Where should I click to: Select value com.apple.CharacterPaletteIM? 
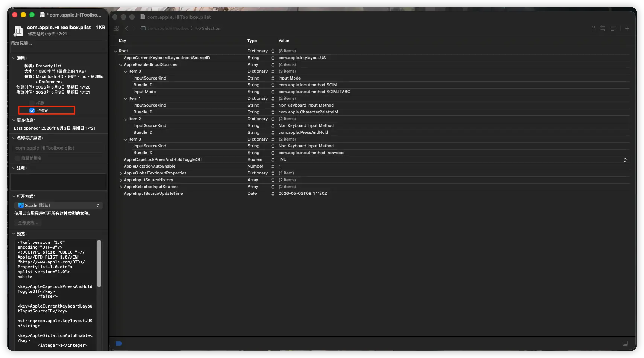[308, 112]
